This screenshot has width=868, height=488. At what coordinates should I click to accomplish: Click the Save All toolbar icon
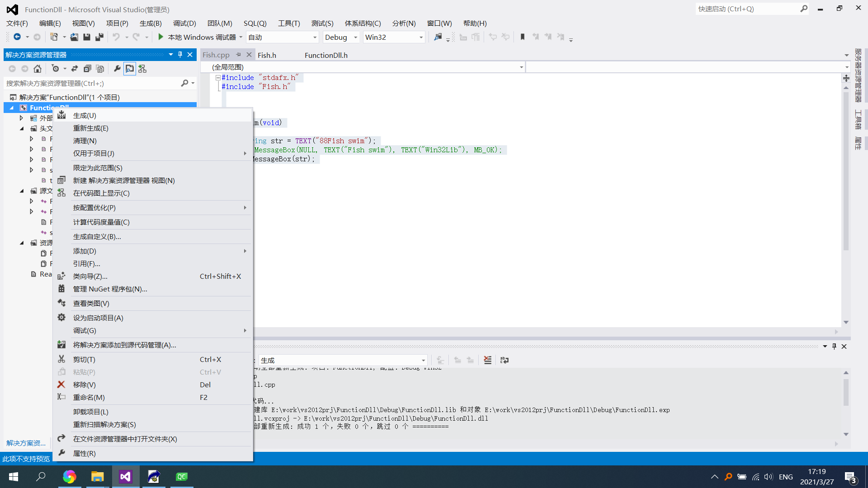99,37
